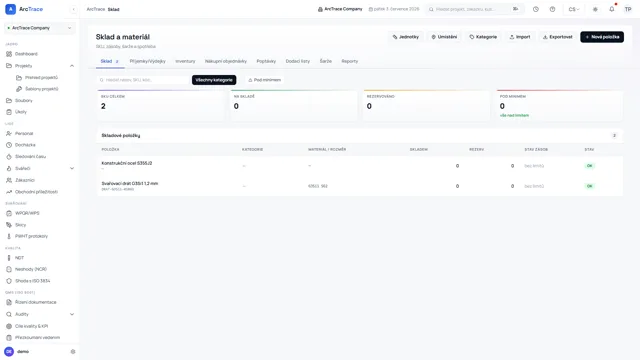Open Zákazníci customers icon
The width and height of the screenshot is (640, 360).
9,180
